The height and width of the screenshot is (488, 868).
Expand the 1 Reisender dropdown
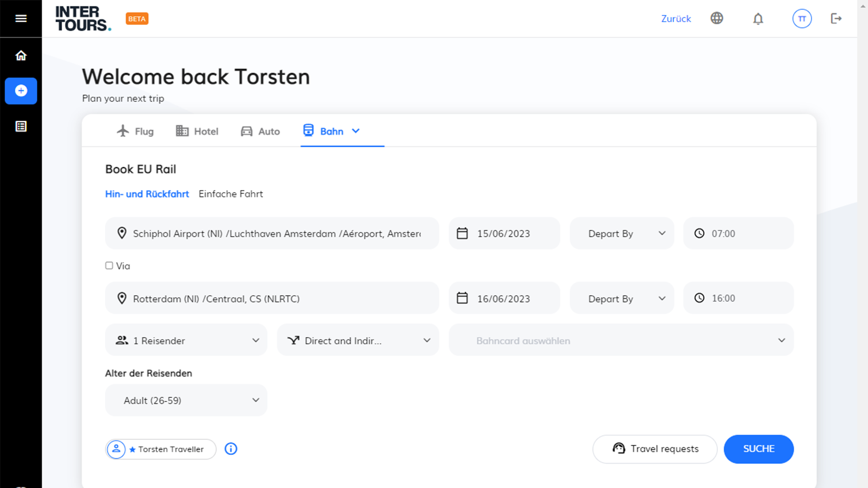[x=186, y=340]
